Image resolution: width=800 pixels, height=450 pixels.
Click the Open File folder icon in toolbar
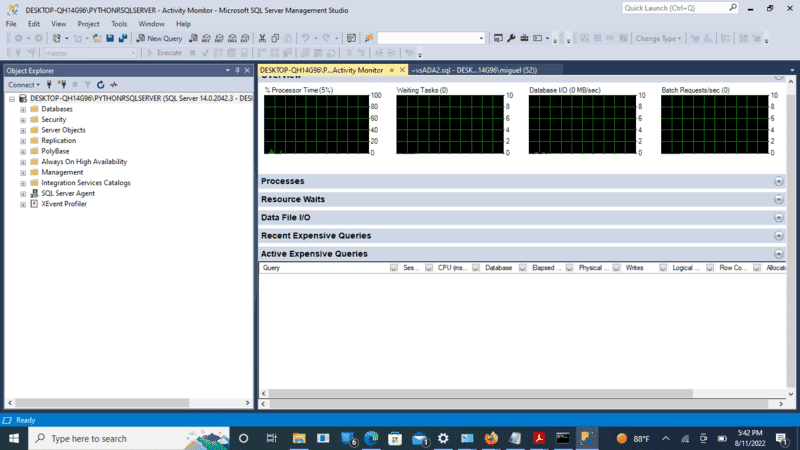click(96, 38)
